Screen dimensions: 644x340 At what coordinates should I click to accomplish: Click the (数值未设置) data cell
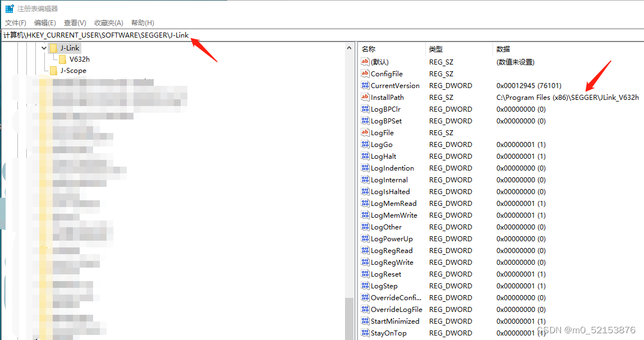tap(516, 62)
